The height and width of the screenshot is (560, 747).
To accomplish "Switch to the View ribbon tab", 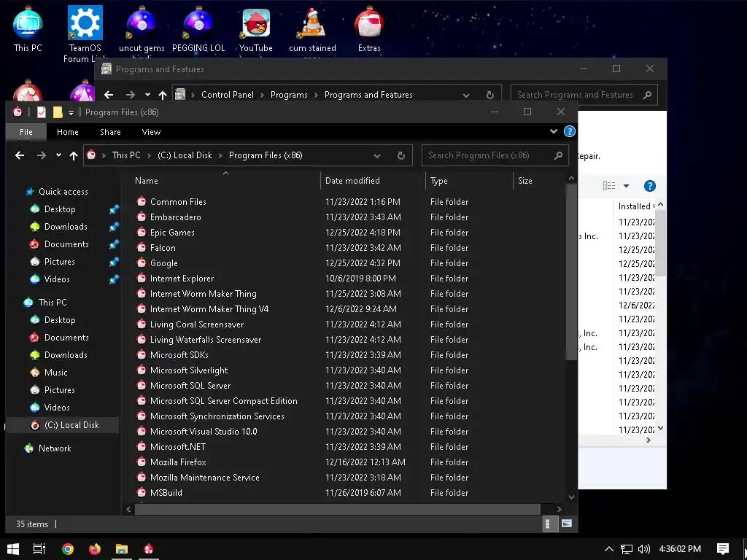I will [x=151, y=132].
